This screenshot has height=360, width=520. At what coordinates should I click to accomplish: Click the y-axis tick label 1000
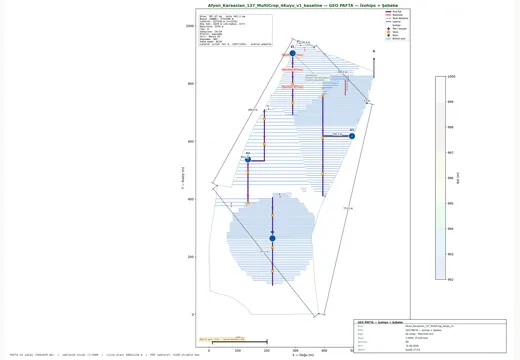(190, 26)
